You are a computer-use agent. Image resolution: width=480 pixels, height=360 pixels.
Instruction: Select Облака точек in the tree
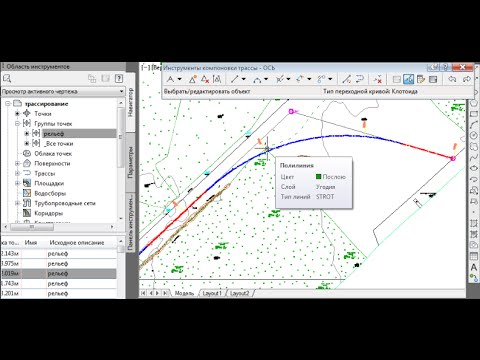(x=53, y=154)
